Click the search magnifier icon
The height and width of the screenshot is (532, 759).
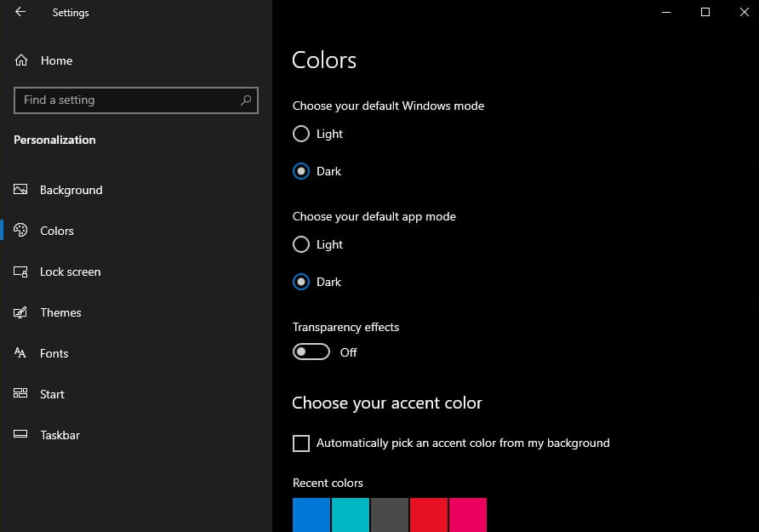point(246,100)
